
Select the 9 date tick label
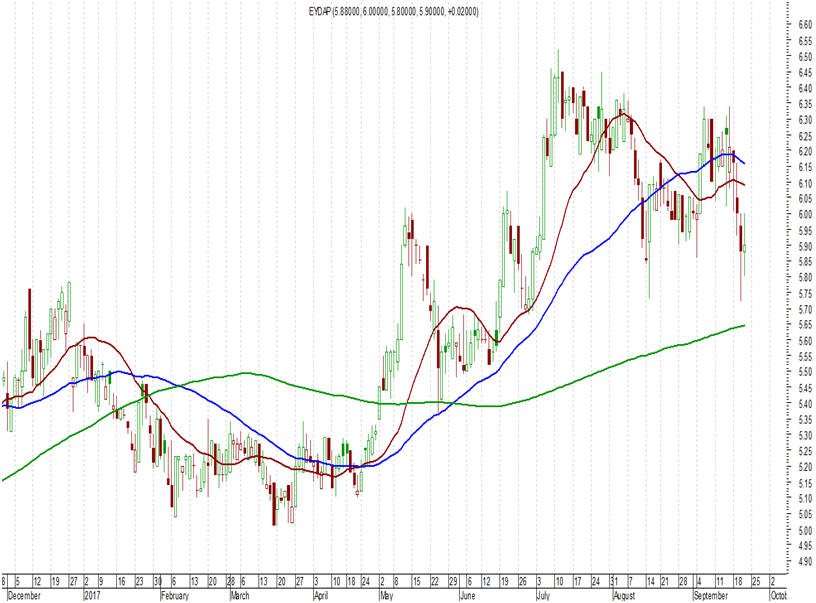[x=101, y=581]
